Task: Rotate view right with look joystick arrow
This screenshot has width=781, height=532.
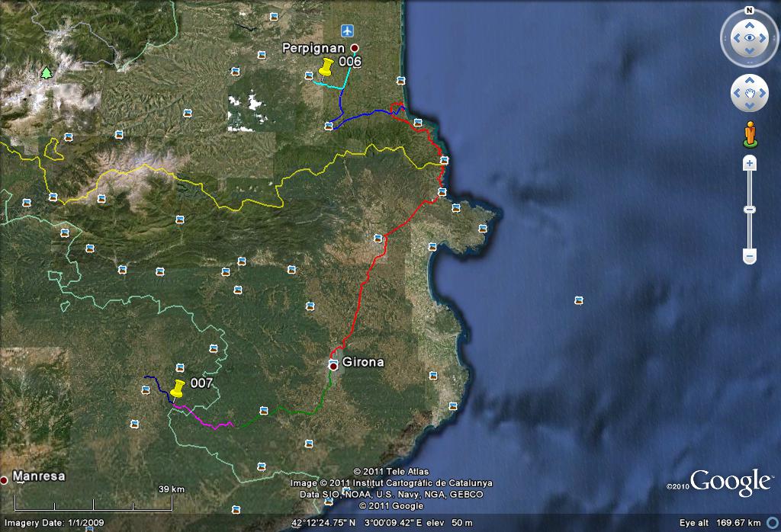Action: [x=763, y=38]
